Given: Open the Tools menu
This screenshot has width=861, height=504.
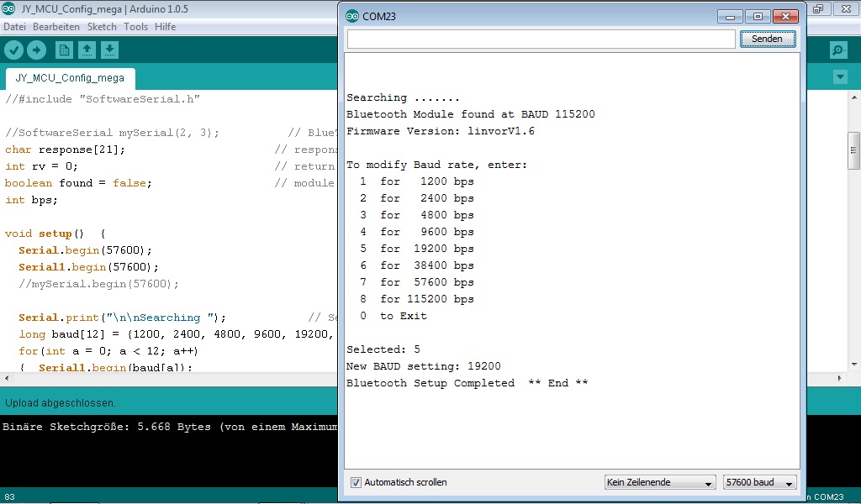Looking at the screenshot, I should tap(135, 27).
